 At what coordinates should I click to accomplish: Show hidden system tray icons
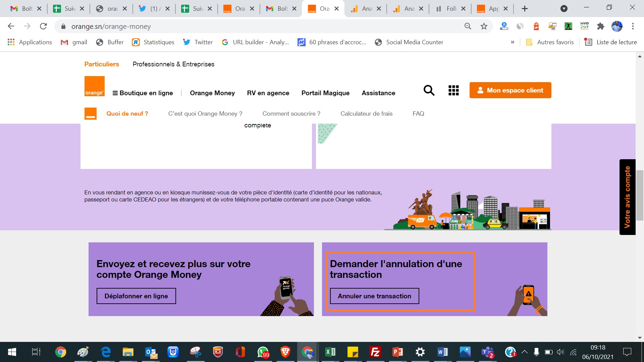525,352
